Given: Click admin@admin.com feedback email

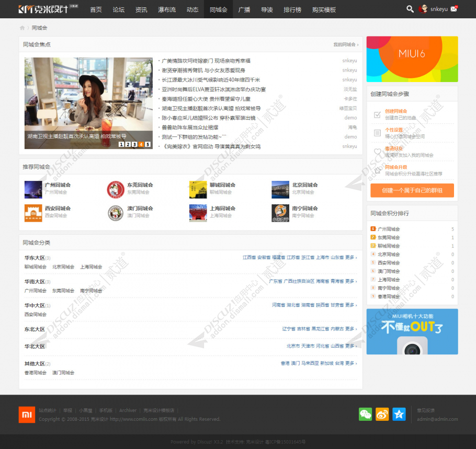Looking at the screenshot, I should [x=437, y=419].
